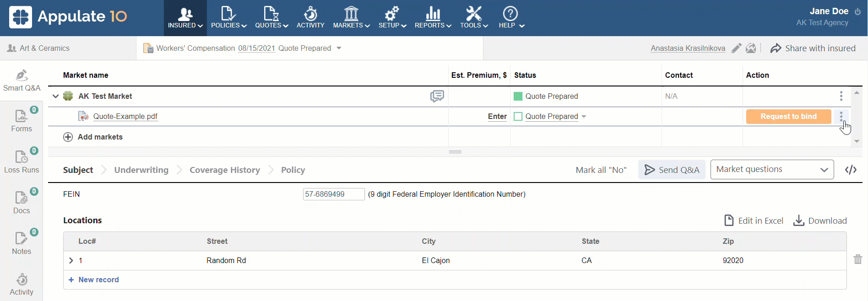Click Mark all "No"
Screen dimensions: 868x301
point(601,170)
